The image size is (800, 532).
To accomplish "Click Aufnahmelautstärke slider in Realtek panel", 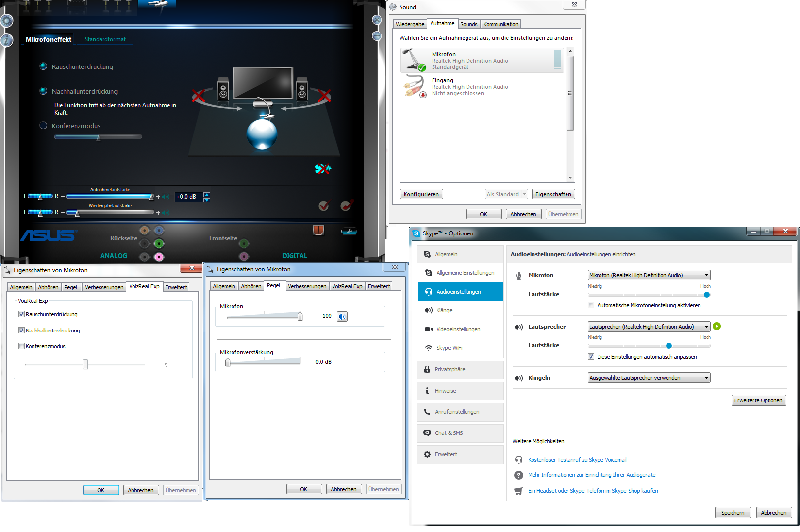I will [110, 197].
